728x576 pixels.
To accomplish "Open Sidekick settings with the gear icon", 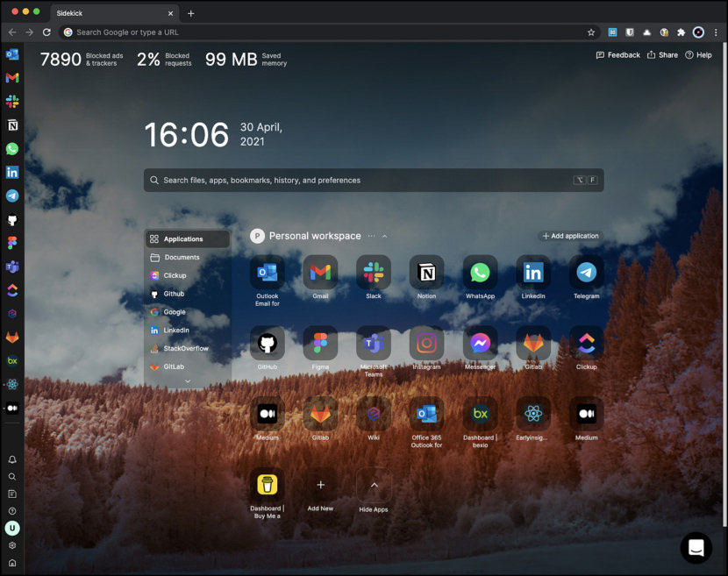I will (x=11, y=544).
